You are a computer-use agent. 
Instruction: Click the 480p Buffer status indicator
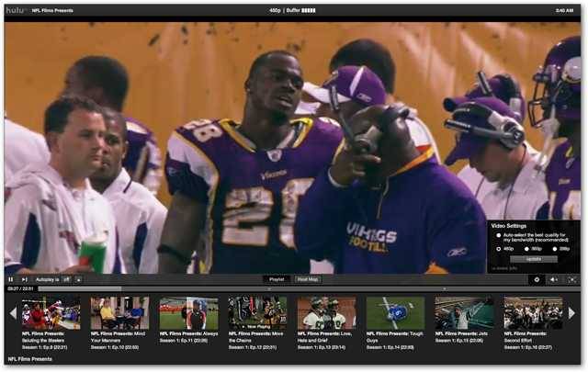[292, 10]
